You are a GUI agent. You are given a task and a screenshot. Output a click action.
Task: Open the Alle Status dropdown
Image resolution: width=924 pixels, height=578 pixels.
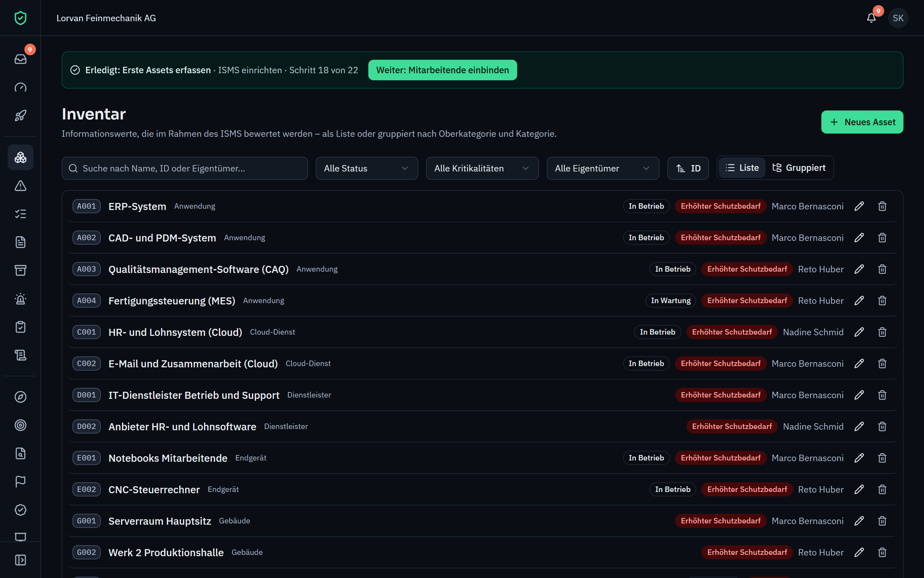tap(366, 168)
